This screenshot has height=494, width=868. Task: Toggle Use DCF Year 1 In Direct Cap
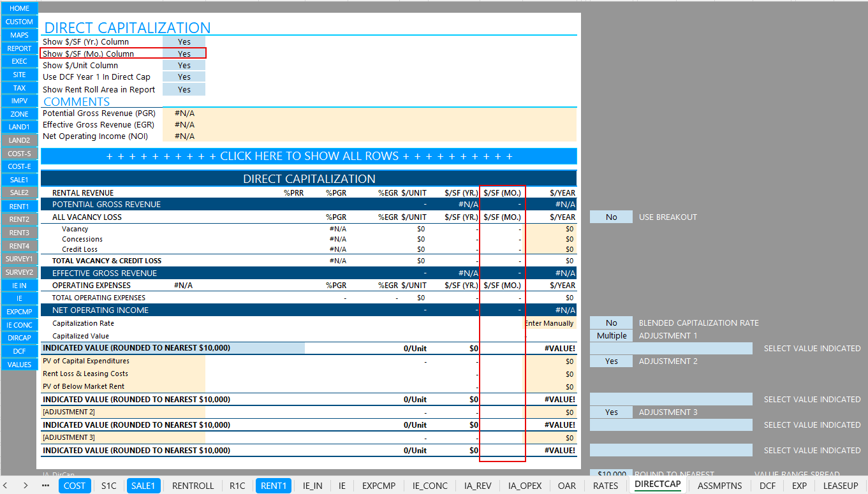tap(184, 77)
